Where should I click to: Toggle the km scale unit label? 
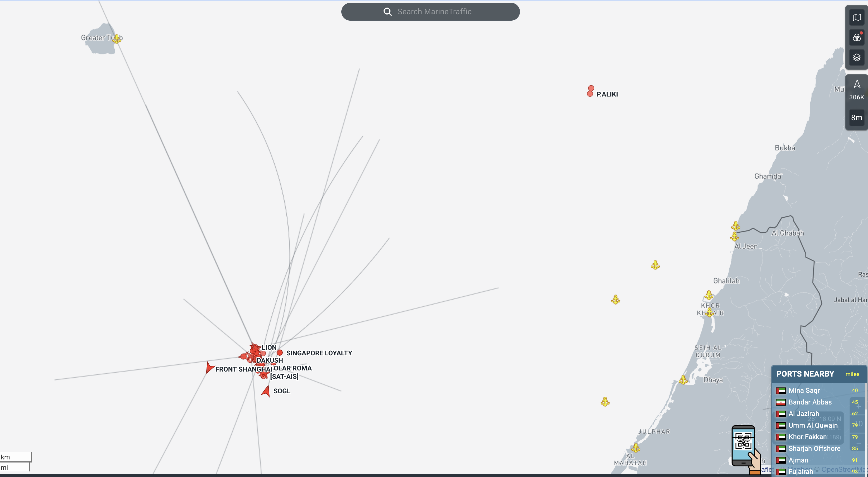coord(5,457)
